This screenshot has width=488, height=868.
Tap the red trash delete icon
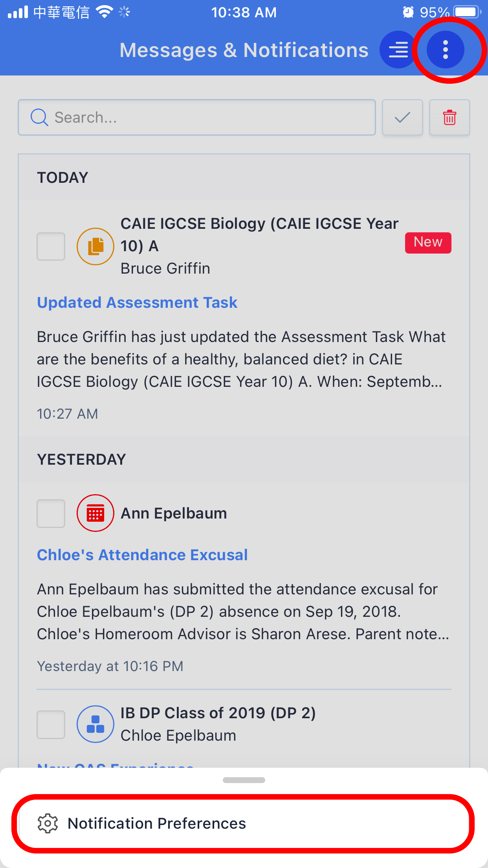pos(449,118)
